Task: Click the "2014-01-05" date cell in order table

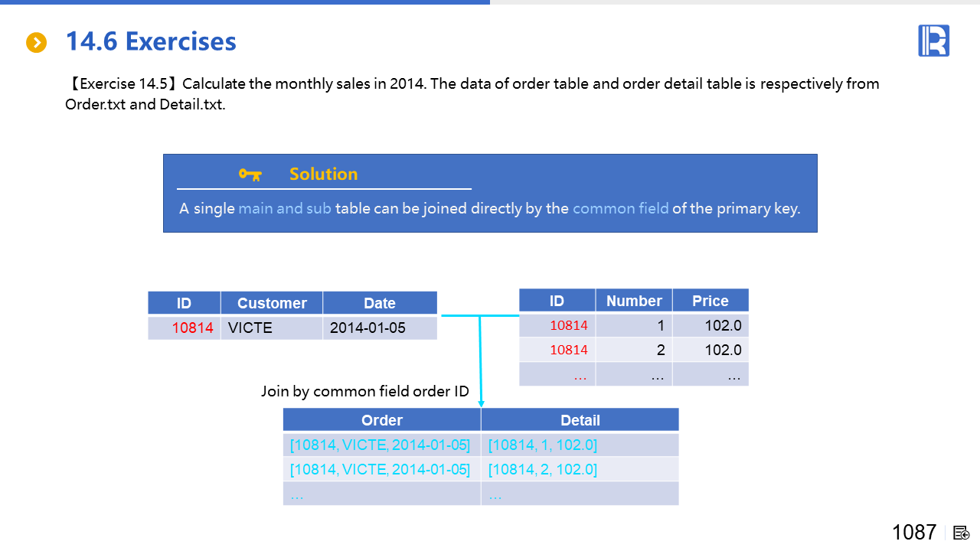Action: click(367, 328)
